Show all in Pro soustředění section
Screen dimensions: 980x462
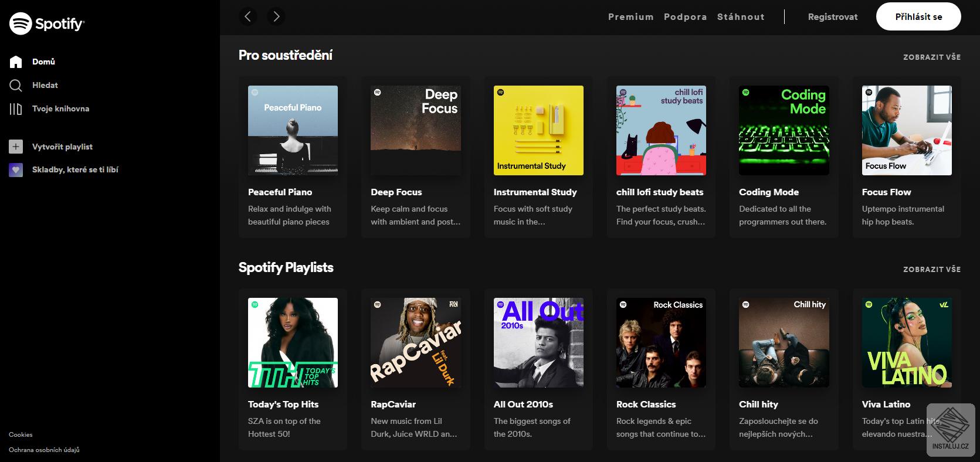(x=931, y=57)
